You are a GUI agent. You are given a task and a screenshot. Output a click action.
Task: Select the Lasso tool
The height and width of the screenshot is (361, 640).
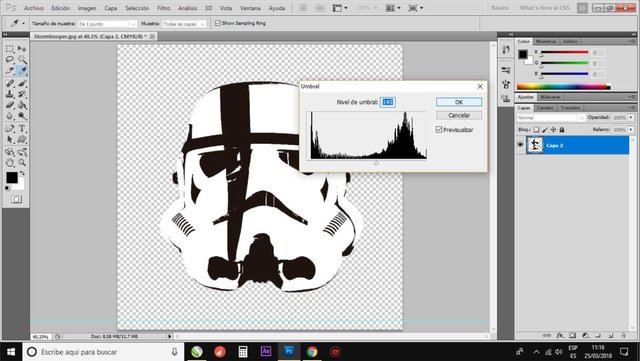(10, 60)
